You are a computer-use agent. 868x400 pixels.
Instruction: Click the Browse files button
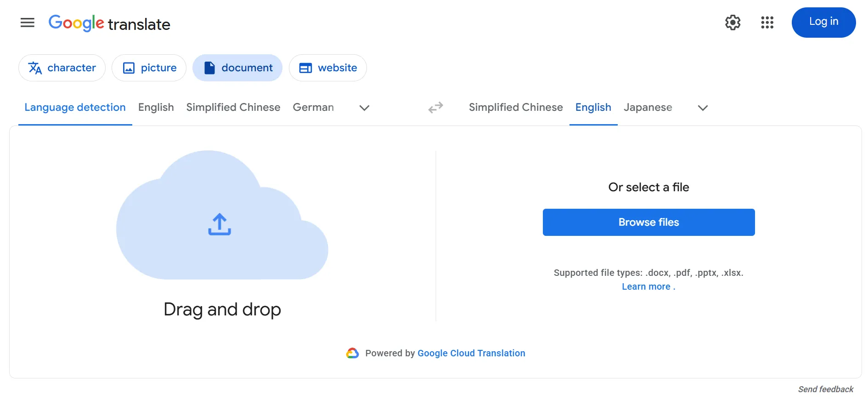(648, 223)
